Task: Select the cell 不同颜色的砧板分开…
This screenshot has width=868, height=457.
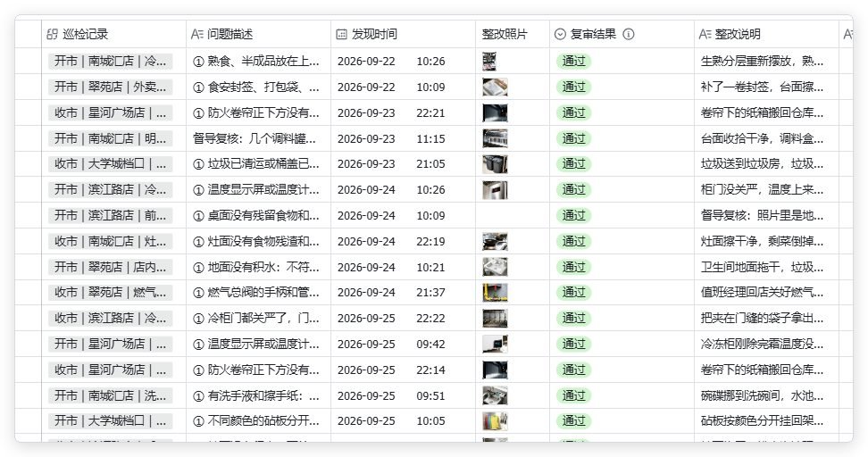Action: point(258,421)
